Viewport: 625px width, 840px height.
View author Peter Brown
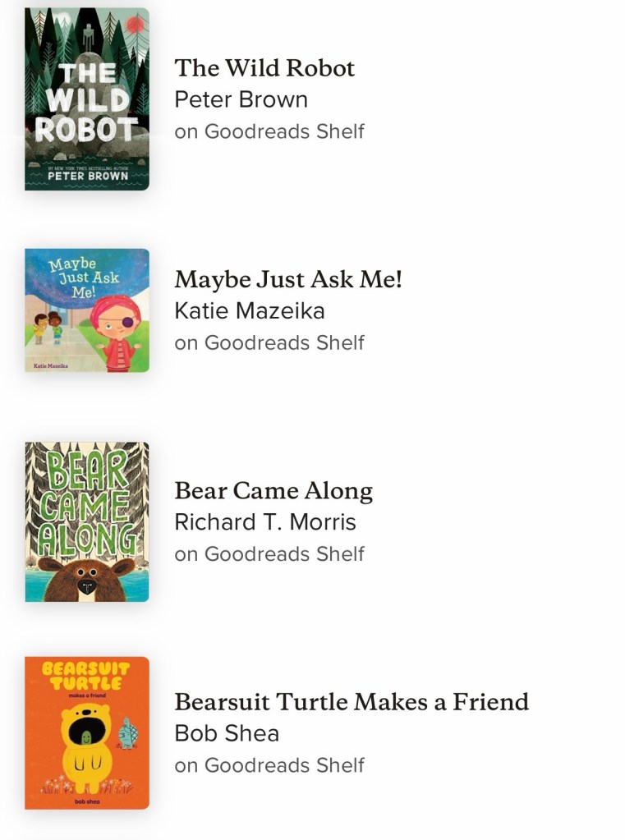click(x=241, y=100)
